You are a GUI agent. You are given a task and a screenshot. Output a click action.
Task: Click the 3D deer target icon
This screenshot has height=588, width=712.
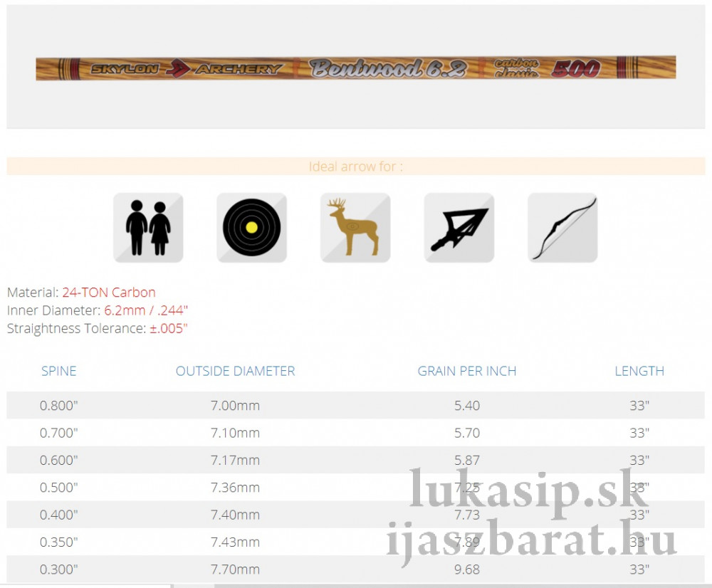click(355, 228)
